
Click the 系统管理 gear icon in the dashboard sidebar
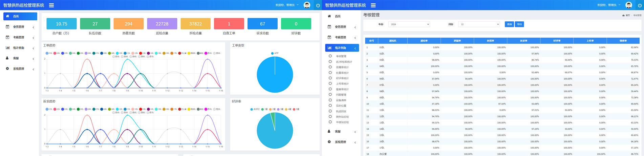point(7,69)
